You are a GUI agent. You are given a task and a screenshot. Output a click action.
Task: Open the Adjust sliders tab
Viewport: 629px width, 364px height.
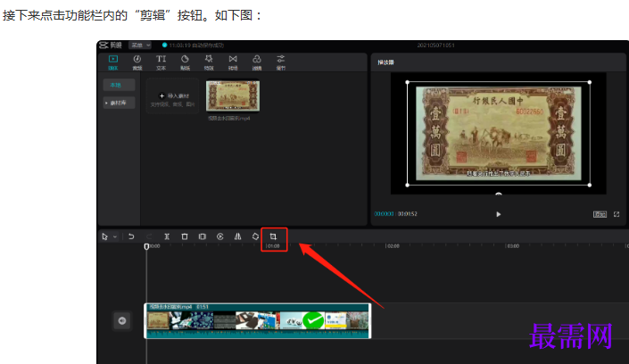pyautogui.click(x=281, y=62)
